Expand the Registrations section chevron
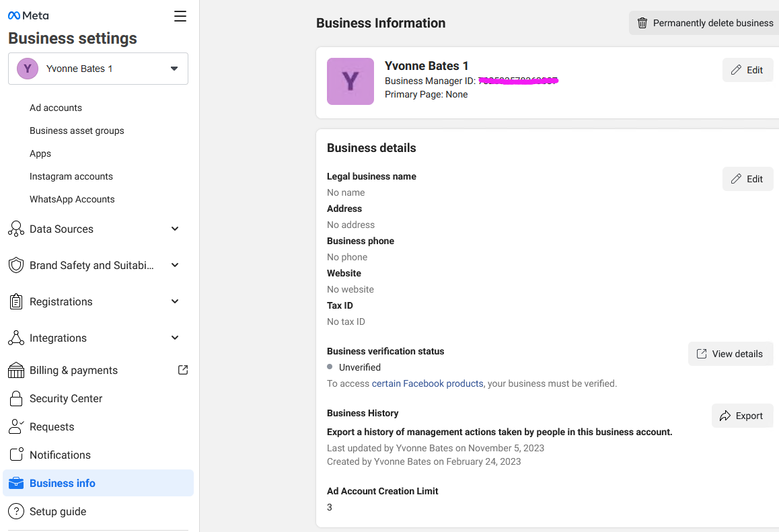 (x=175, y=301)
